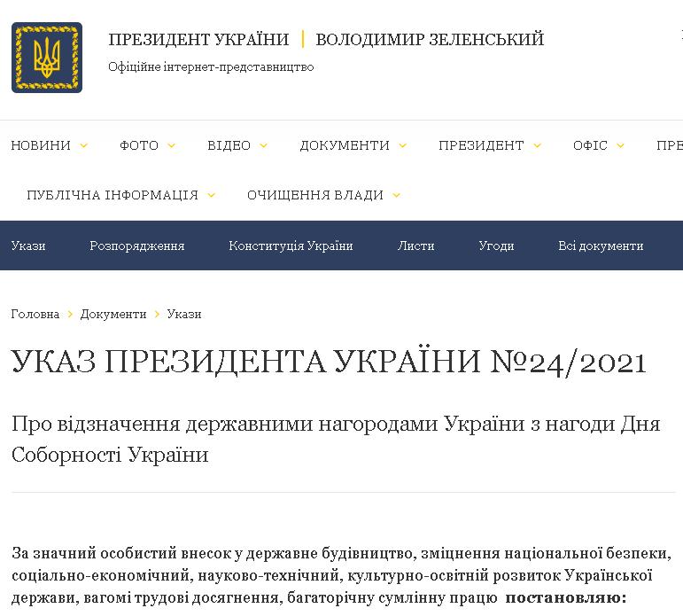683x616 pixels.
Task: Expand ПУБЛІЧНА ІНФОРМАЦІЯ dropdown chevron
Action: (x=212, y=196)
